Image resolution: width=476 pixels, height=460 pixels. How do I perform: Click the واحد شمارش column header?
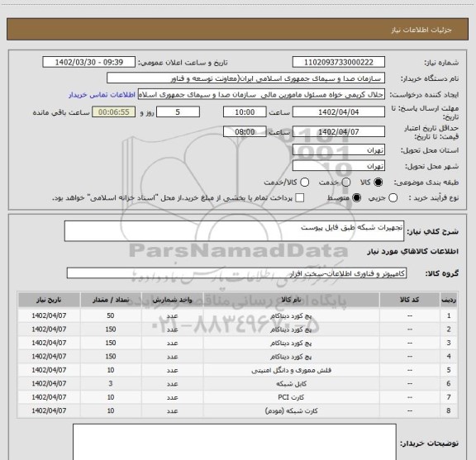coord(172,300)
